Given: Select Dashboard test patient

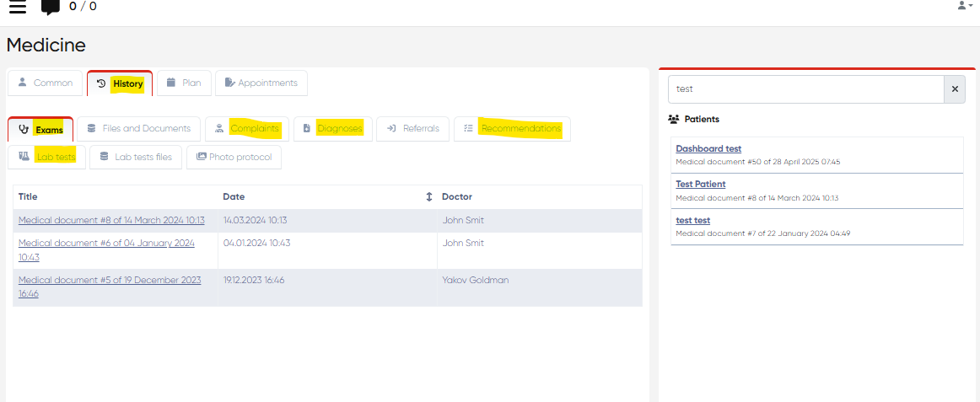Looking at the screenshot, I should 708,149.
